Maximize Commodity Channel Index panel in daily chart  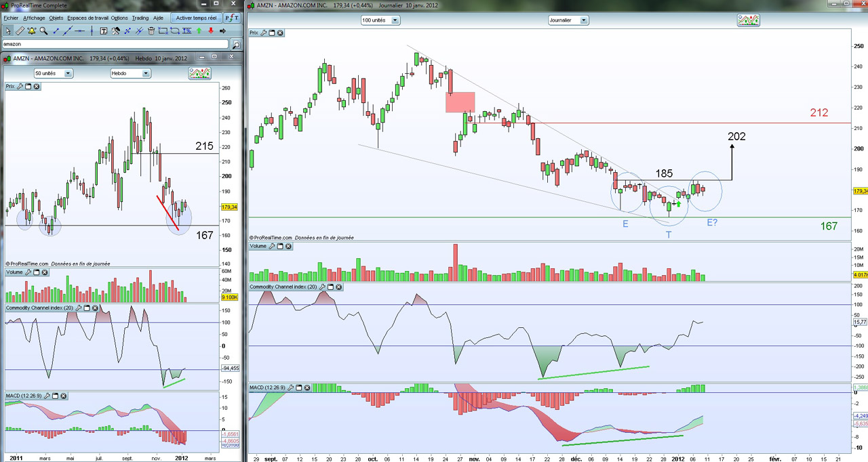pos(332,287)
